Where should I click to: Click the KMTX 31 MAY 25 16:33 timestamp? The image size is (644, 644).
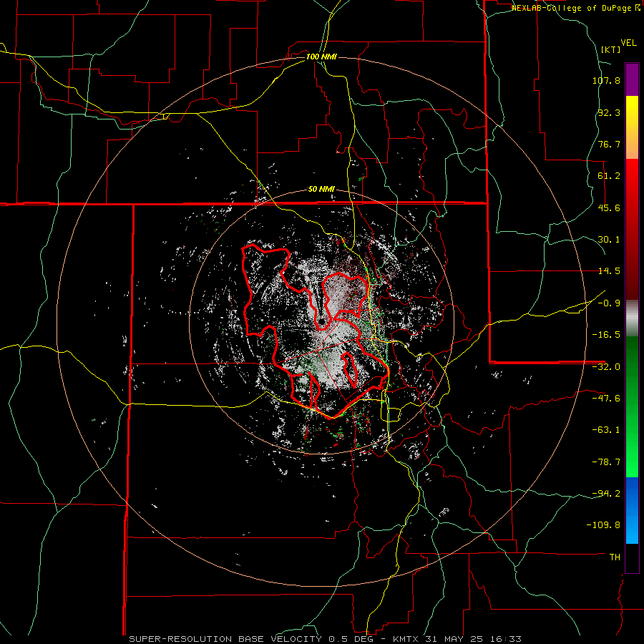click(457, 639)
